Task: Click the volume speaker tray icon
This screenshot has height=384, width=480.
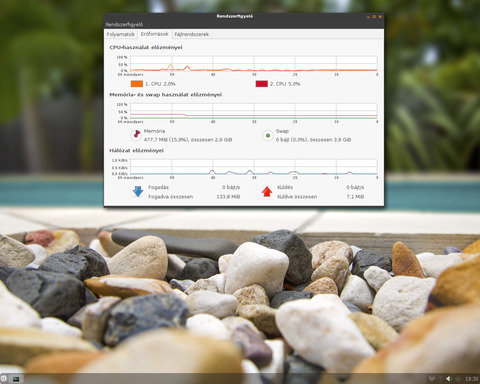Action: click(x=449, y=379)
